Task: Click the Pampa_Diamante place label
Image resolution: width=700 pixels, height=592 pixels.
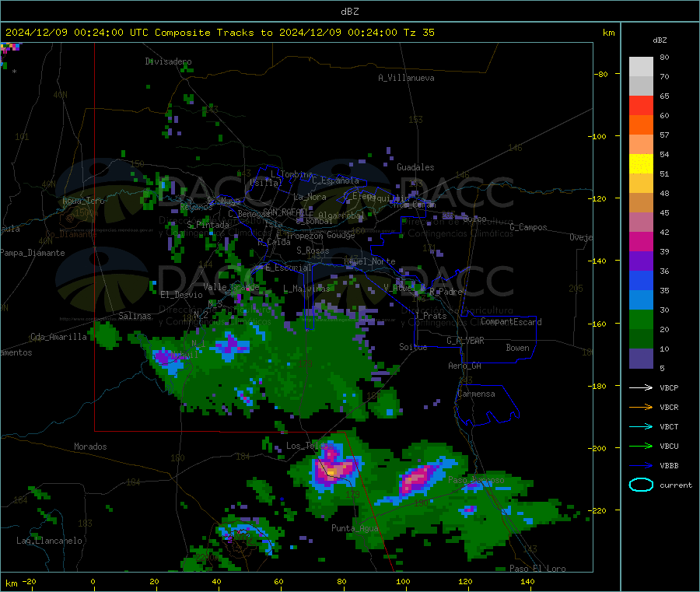Action: (x=32, y=253)
